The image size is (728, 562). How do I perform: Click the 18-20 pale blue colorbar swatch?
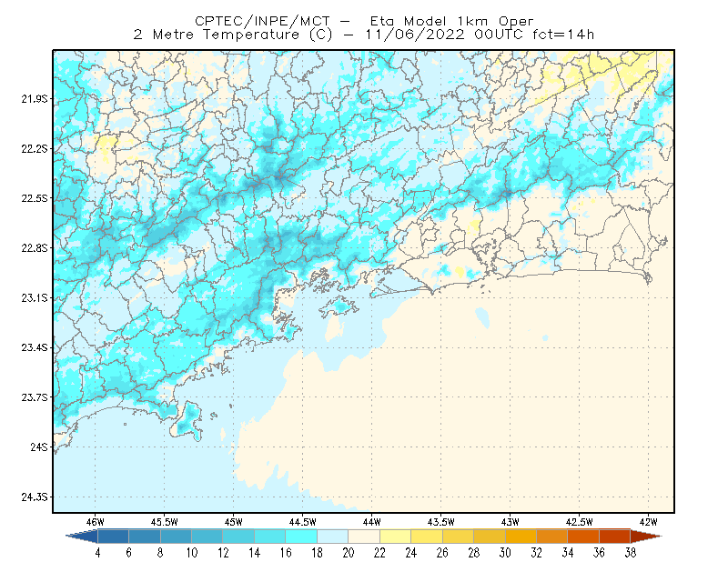coord(332,537)
